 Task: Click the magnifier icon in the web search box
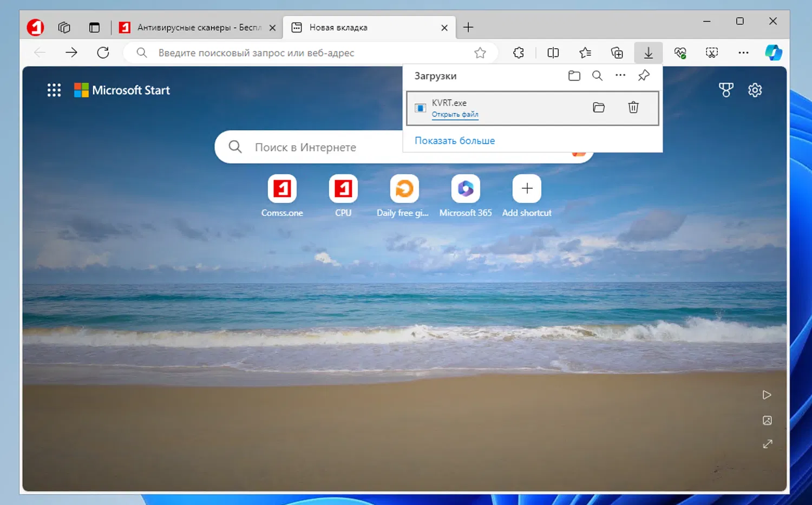(235, 147)
